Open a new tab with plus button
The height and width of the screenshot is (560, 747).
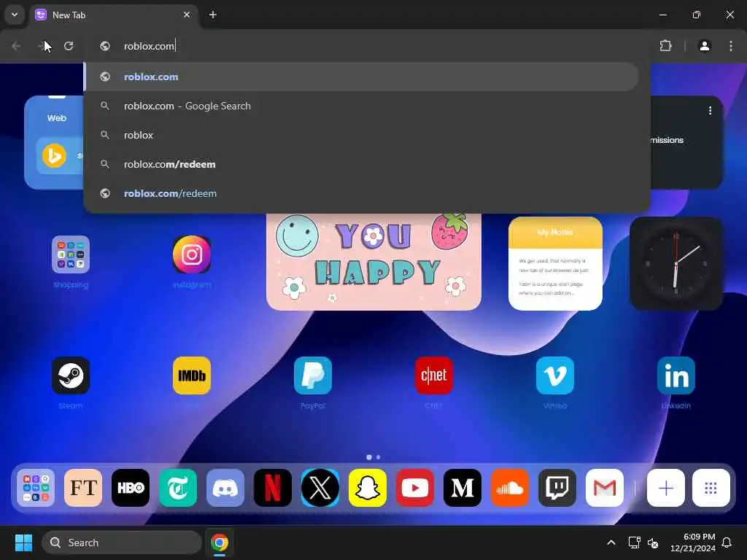[x=213, y=15]
